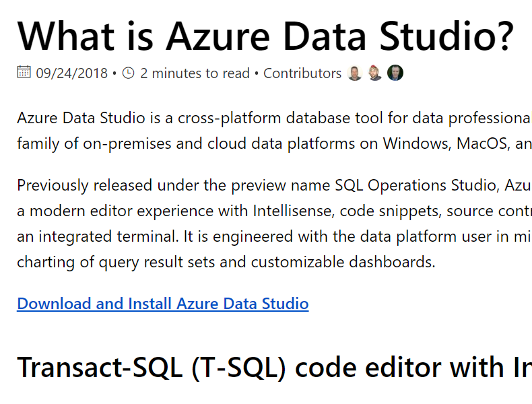The width and height of the screenshot is (532, 404).
Task: Open the first contributor avatar
Action: 355,73
